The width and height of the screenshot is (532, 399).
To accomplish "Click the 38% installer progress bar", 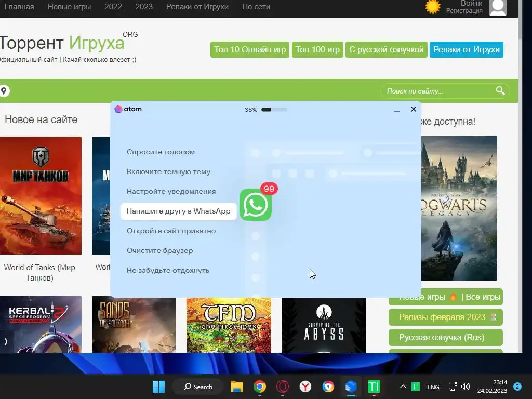I will tap(274, 110).
